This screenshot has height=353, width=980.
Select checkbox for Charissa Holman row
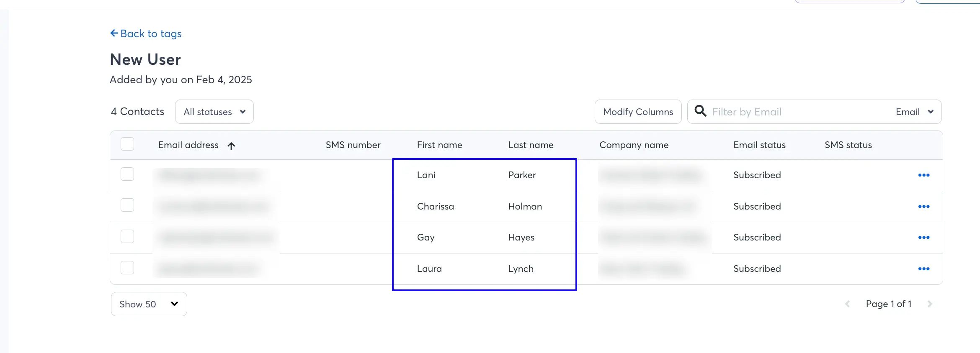[127, 205]
